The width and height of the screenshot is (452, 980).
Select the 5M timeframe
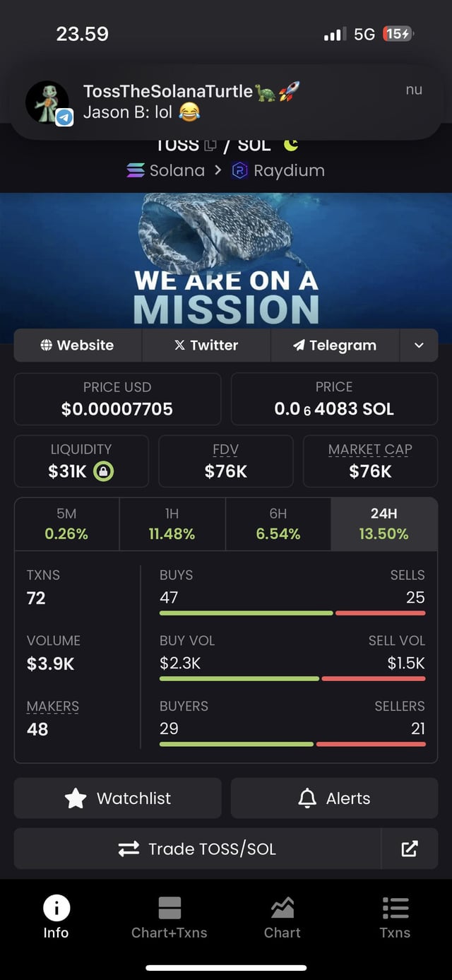[66, 524]
